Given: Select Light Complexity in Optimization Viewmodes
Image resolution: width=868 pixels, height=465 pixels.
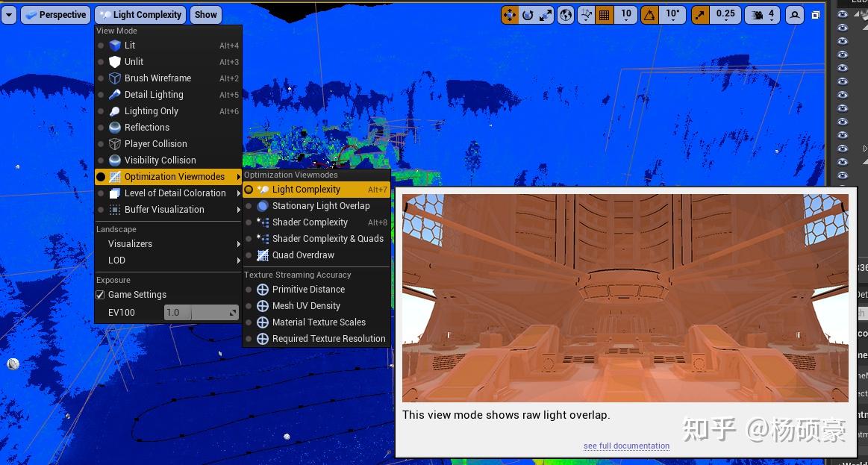Looking at the screenshot, I should click(316, 190).
